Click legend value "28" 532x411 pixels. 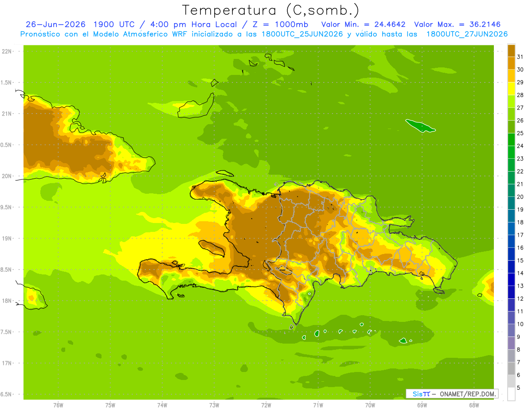pyautogui.click(x=520, y=95)
